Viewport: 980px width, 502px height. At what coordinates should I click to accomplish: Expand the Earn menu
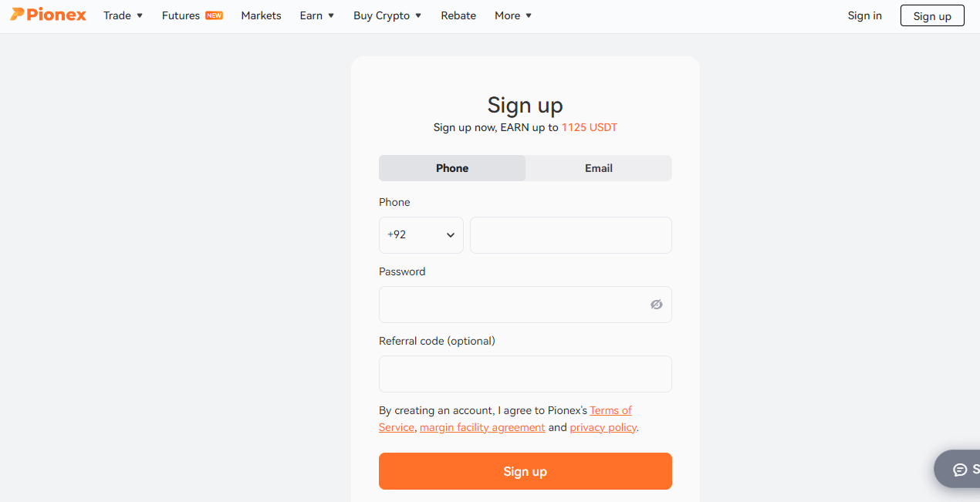click(317, 15)
